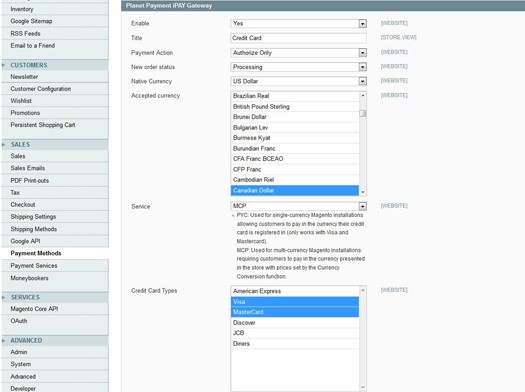Select British Pound Sterling currency

(x=295, y=106)
